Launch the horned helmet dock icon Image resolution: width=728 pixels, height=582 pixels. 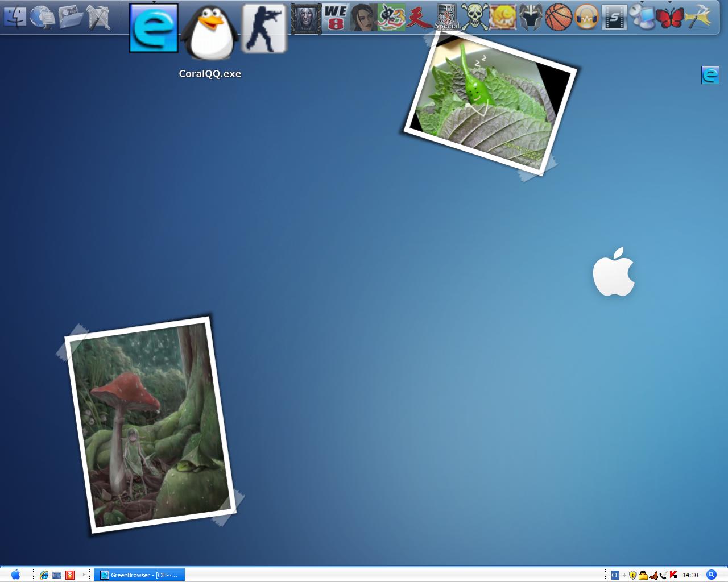tap(531, 18)
